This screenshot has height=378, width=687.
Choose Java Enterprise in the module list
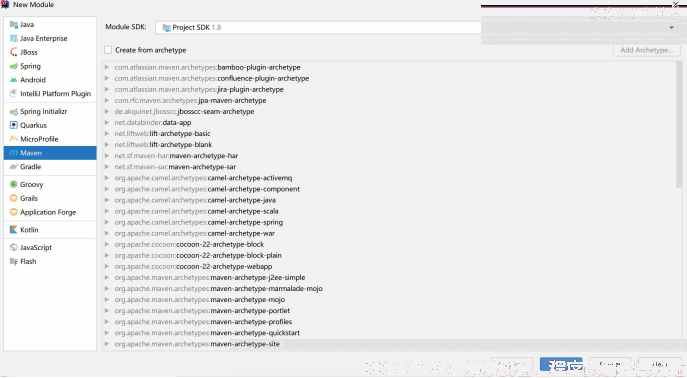click(43, 39)
